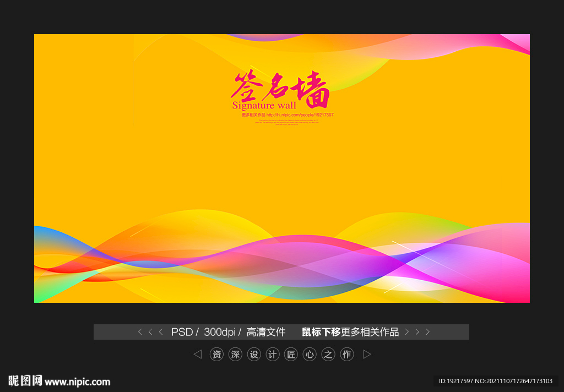
Task: Select the 资 circle icon
Action: [217, 354]
